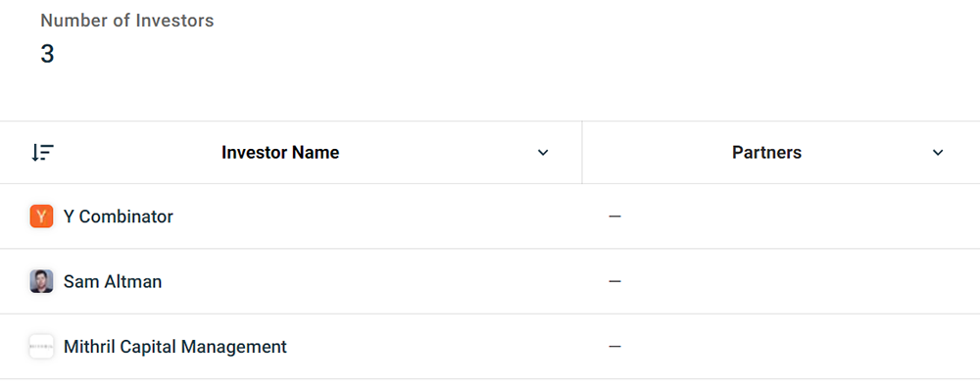Open the Mithril Capital Management link
980x387 pixels.
point(175,347)
